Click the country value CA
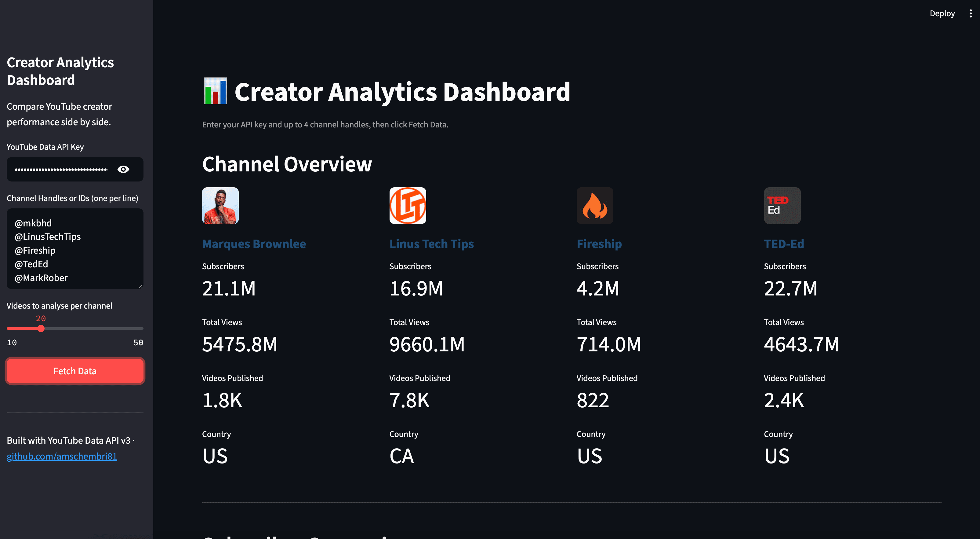 click(401, 456)
